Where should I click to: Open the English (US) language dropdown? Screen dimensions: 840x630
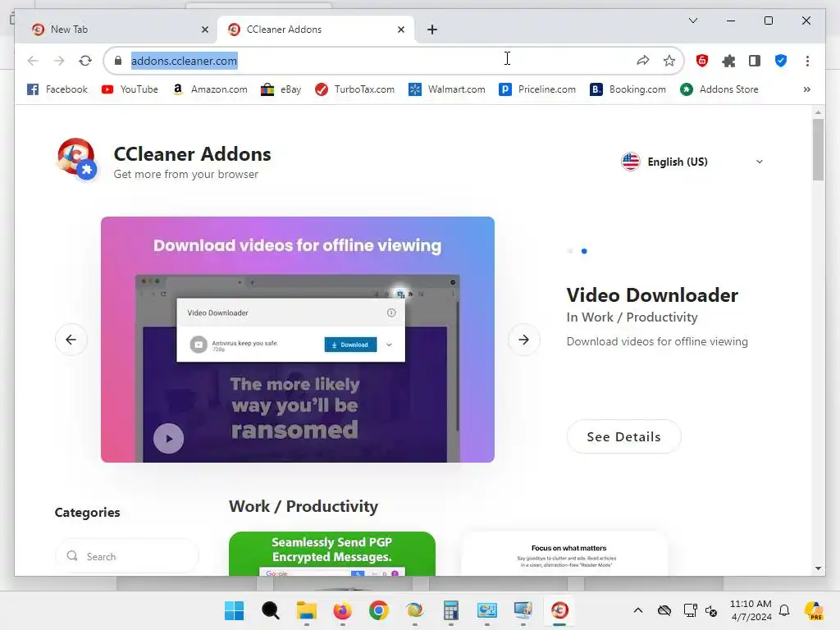[692, 162]
